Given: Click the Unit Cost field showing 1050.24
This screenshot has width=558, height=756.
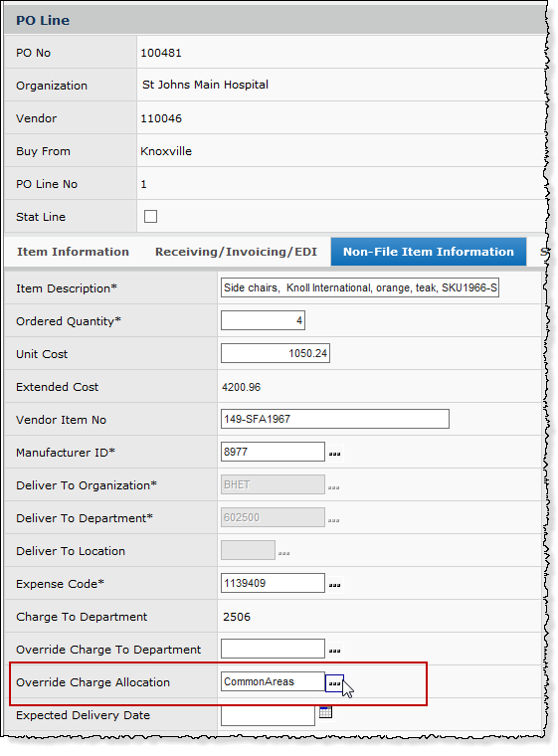Looking at the screenshot, I should (276, 353).
